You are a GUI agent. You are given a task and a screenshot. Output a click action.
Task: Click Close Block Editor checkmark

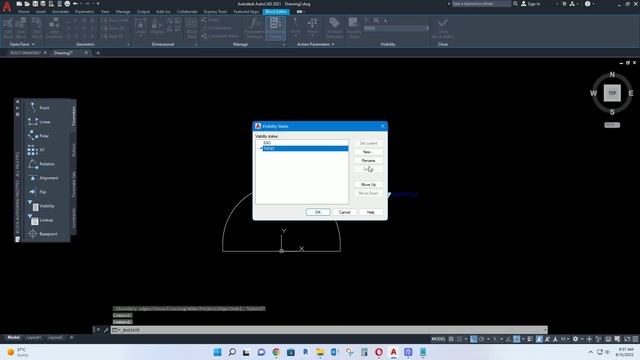coord(442,28)
